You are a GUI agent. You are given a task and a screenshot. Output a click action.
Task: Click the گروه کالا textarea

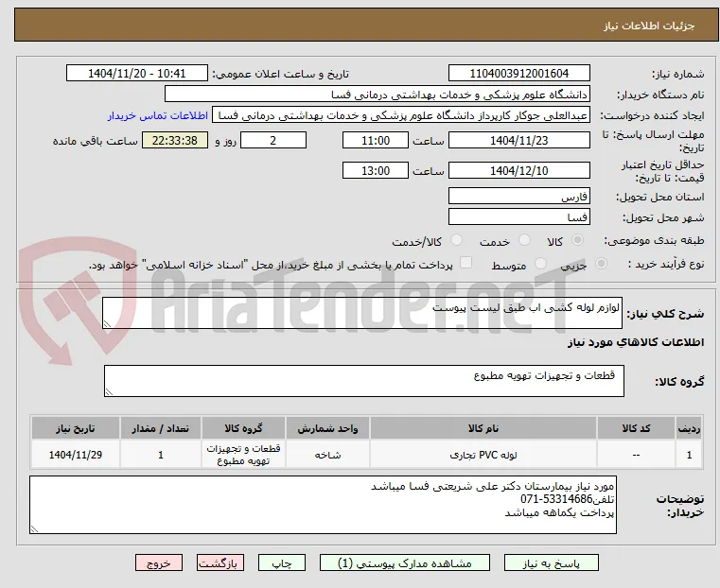[x=364, y=381]
